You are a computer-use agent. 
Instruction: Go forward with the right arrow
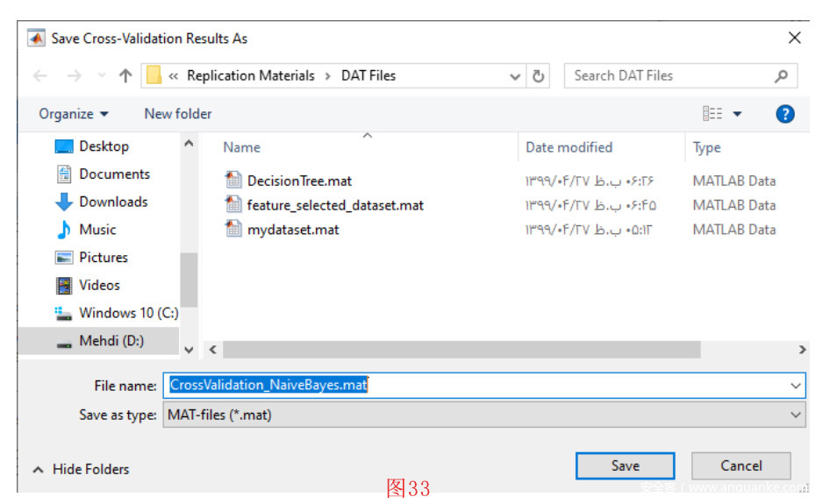click(75, 76)
